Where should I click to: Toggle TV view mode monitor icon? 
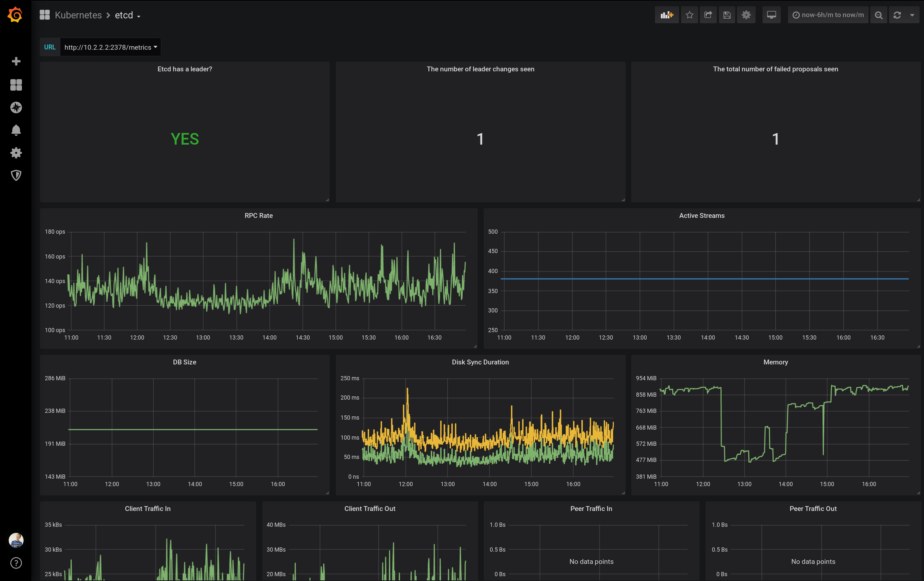point(771,15)
